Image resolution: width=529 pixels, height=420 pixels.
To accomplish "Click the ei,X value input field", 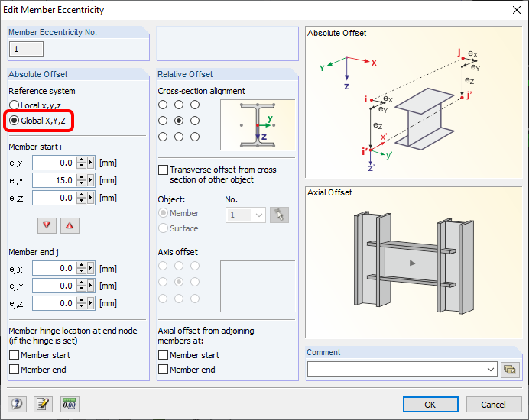I will coord(54,163).
